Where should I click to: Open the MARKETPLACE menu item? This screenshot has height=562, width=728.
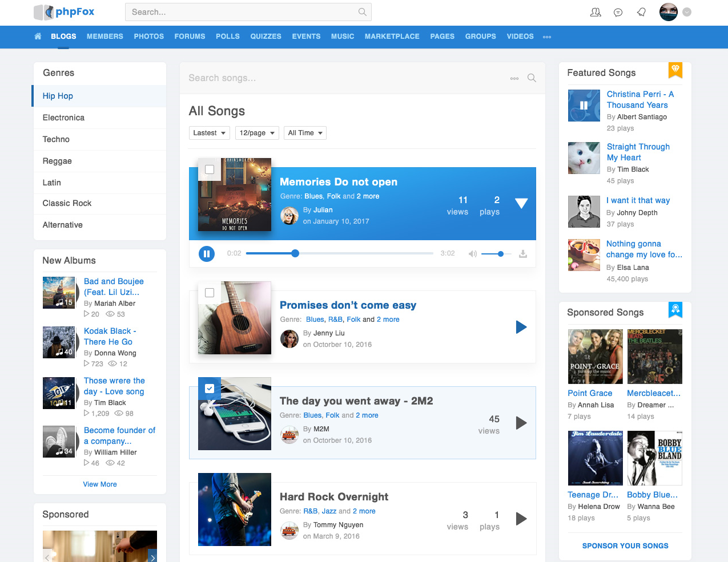point(392,36)
